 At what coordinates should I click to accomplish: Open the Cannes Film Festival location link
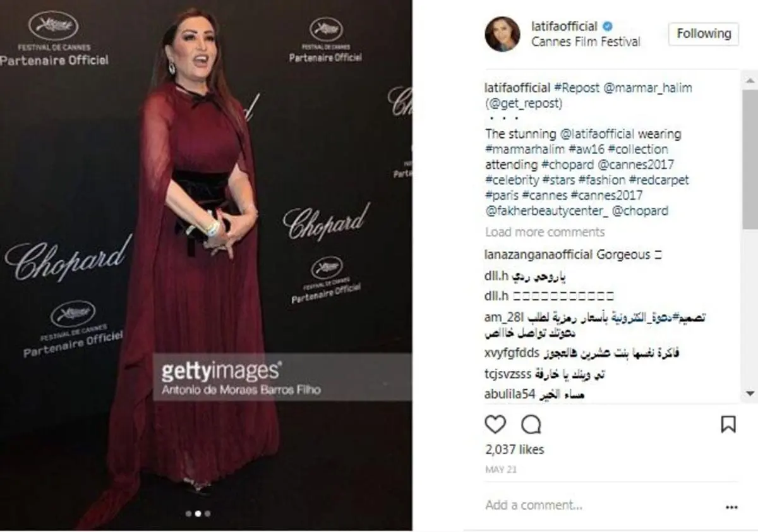(x=586, y=42)
